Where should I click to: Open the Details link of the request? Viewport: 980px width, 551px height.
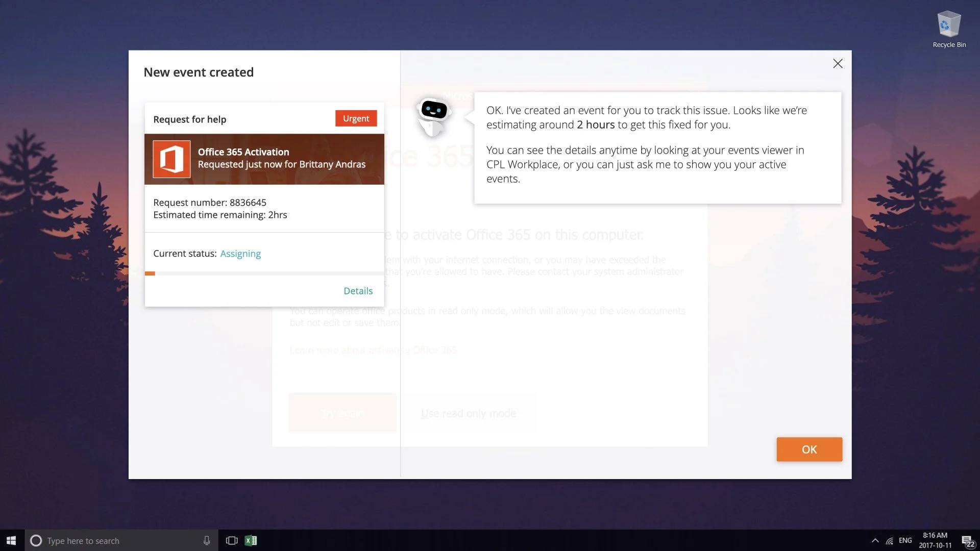[x=358, y=291]
